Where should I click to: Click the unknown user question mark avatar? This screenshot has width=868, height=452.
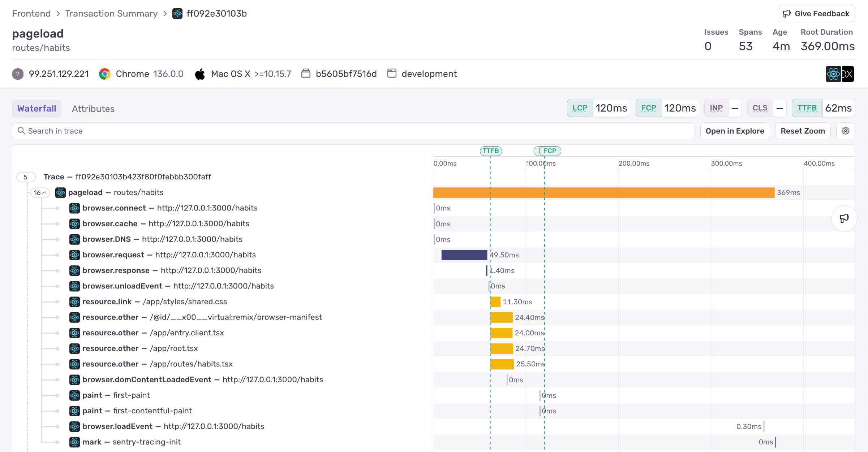[x=18, y=74]
